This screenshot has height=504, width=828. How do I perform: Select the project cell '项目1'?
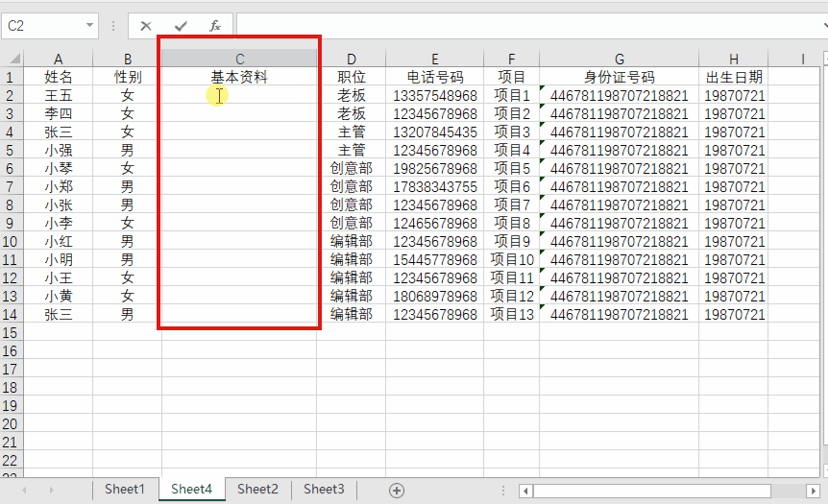tap(511, 96)
